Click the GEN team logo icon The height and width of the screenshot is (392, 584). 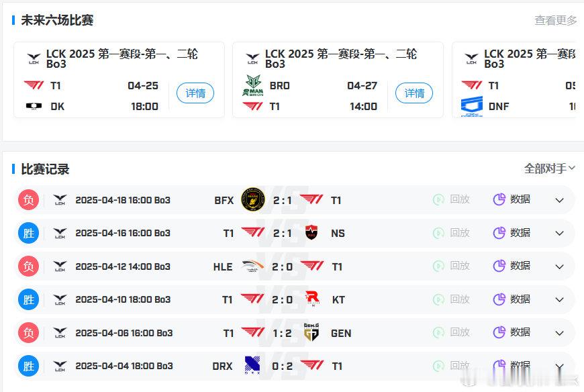pos(311,332)
